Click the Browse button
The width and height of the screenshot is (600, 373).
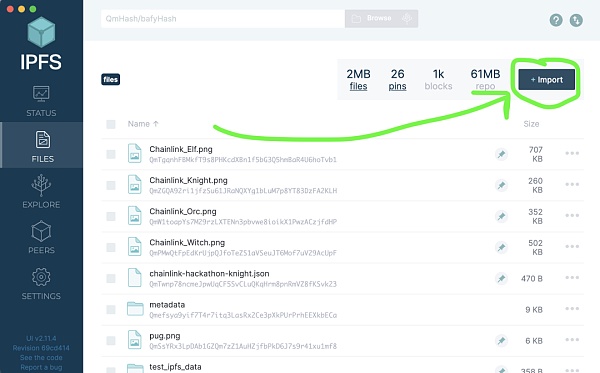pos(381,18)
